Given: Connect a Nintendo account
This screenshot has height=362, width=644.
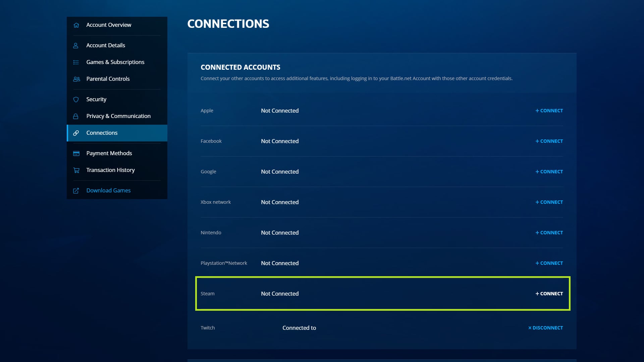Looking at the screenshot, I should pyautogui.click(x=549, y=232).
